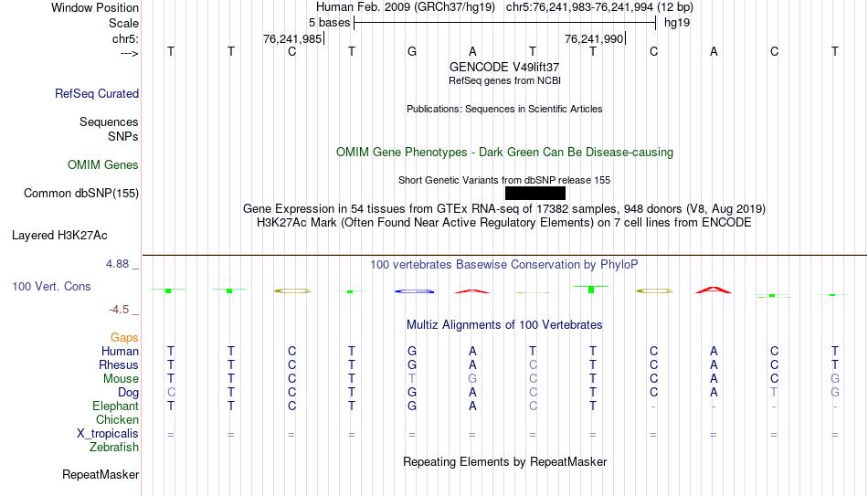Click the Human species row label
The image size is (868, 496).
click(x=120, y=351)
